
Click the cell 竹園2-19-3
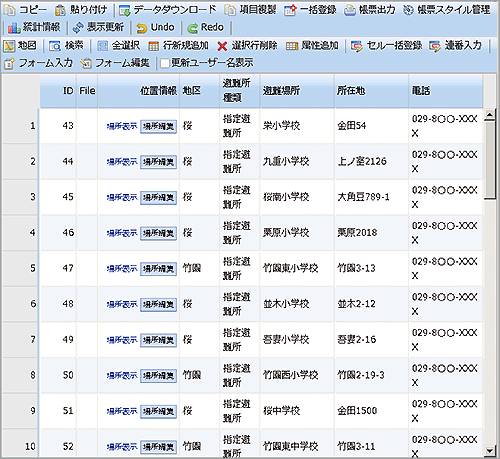point(372,375)
